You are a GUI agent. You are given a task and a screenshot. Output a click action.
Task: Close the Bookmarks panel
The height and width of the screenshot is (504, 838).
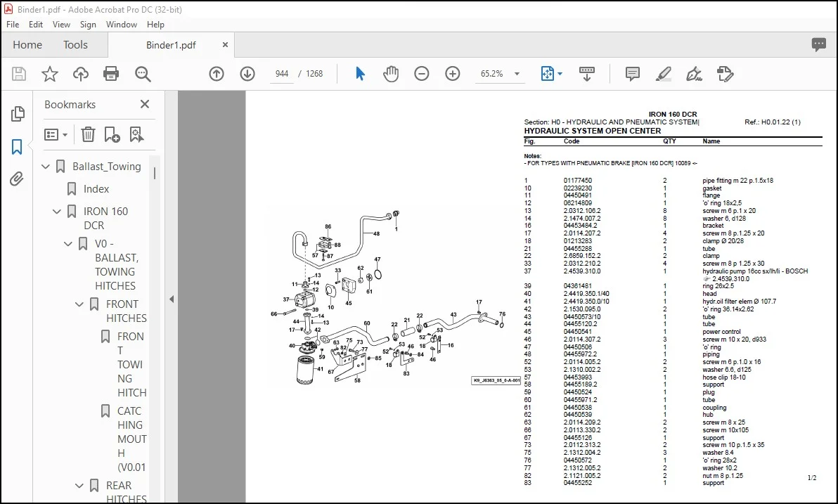(145, 104)
